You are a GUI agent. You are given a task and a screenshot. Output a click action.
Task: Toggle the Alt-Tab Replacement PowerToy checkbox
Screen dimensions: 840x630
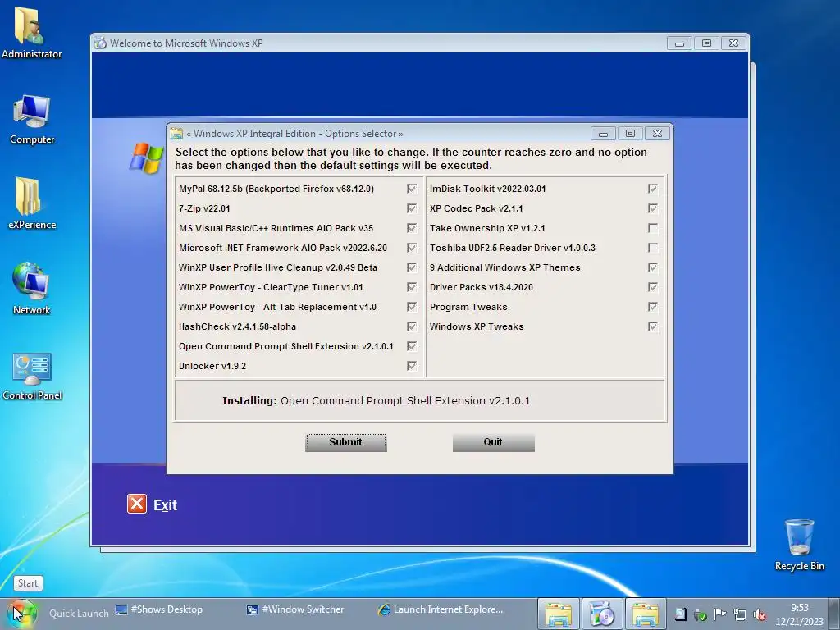[412, 307]
